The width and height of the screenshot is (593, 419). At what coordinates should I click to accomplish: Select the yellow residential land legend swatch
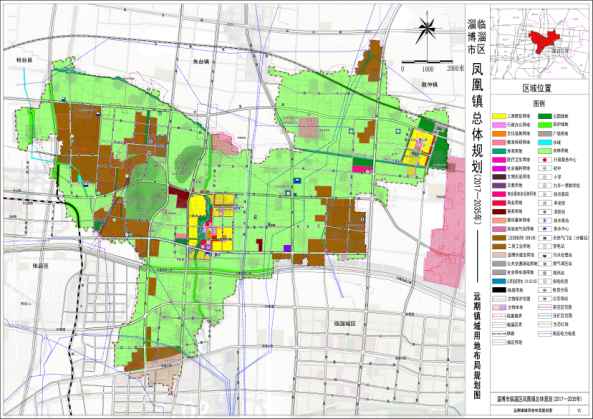click(x=498, y=116)
